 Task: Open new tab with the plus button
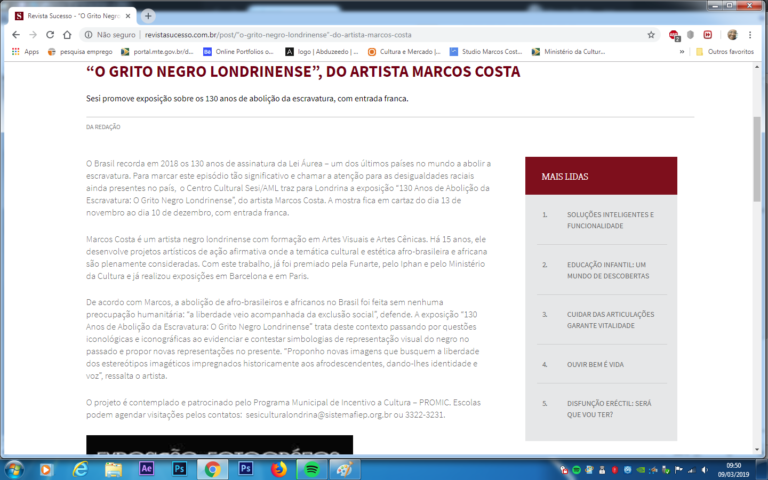coord(149,16)
